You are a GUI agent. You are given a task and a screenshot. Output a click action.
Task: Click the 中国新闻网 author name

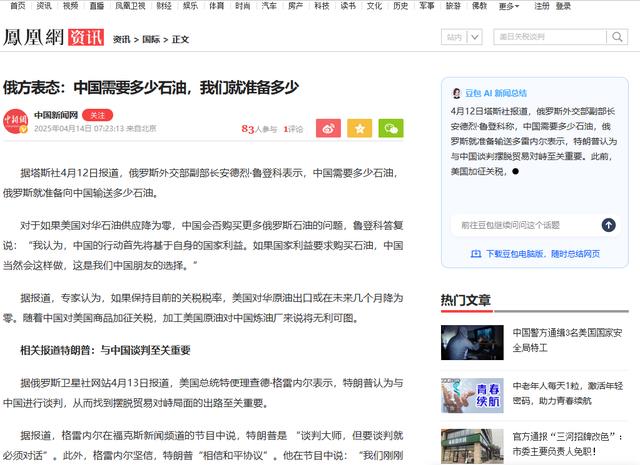coord(56,115)
